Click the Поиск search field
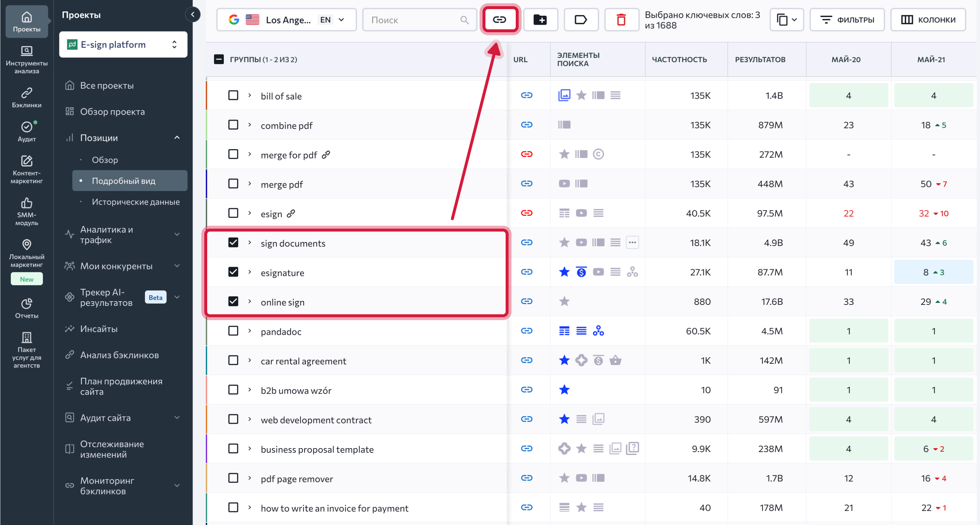The height and width of the screenshot is (525, 980). [x=419, y=20]
